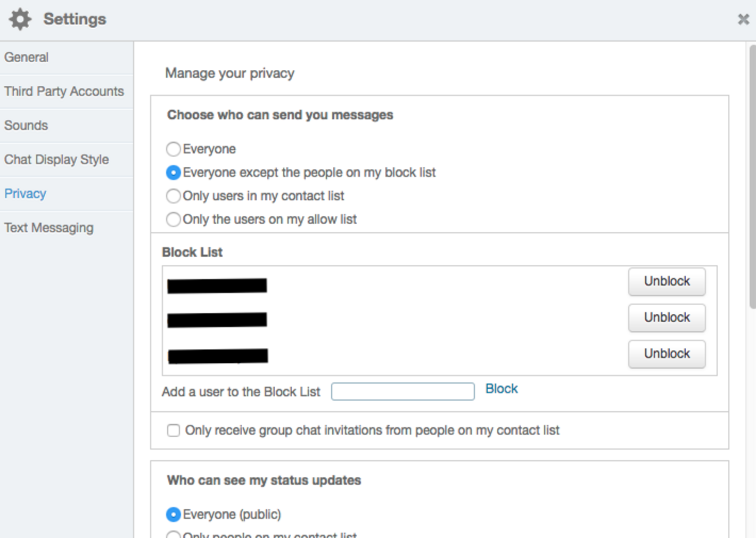Screen dimensions: 756x538
Task: Choose "Only users in my contact list"
Action: point(173,196)
